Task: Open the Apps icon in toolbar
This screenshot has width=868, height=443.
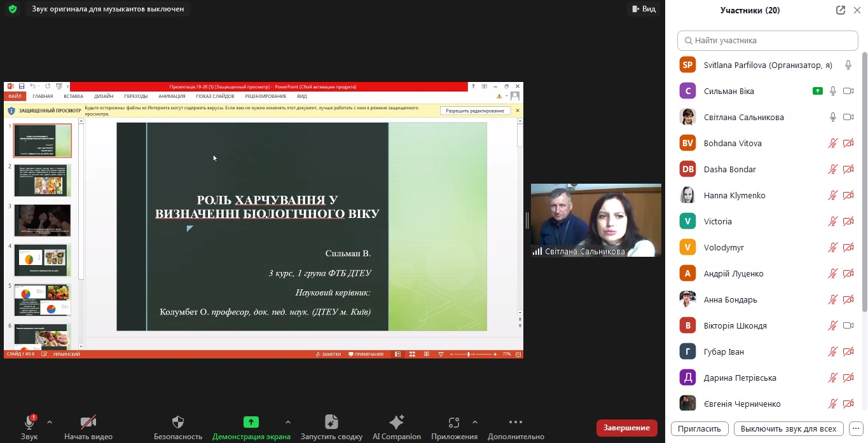Action: point(453,423)
